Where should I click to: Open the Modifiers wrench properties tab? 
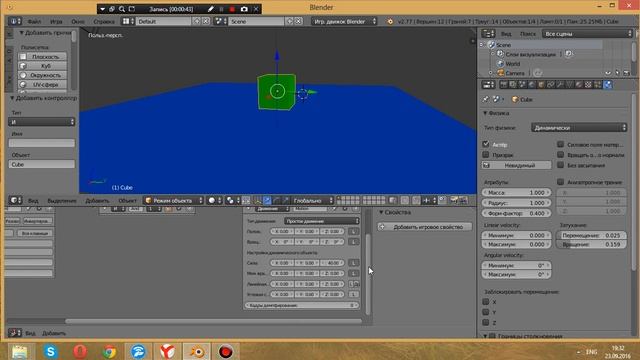(560, 84)
